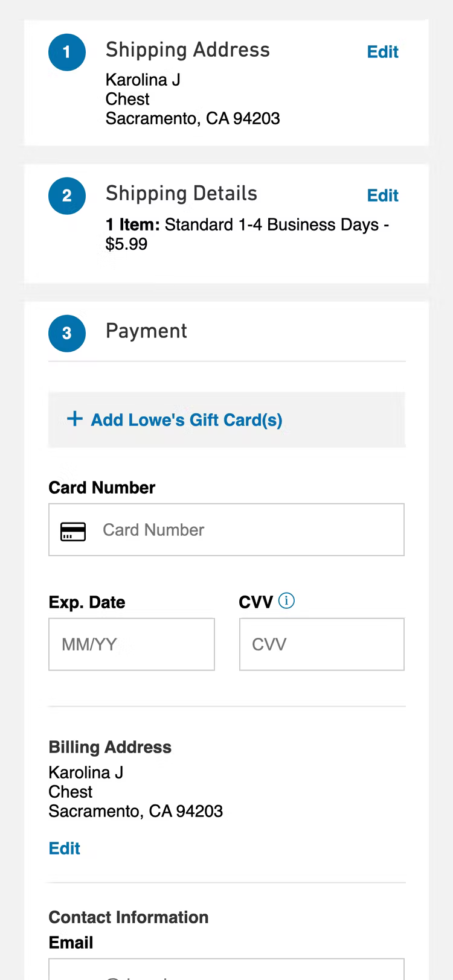Click the Shipping Details heading
This screenshot has height=980, width=453.
pyautogui.click(x=181, y=194)
